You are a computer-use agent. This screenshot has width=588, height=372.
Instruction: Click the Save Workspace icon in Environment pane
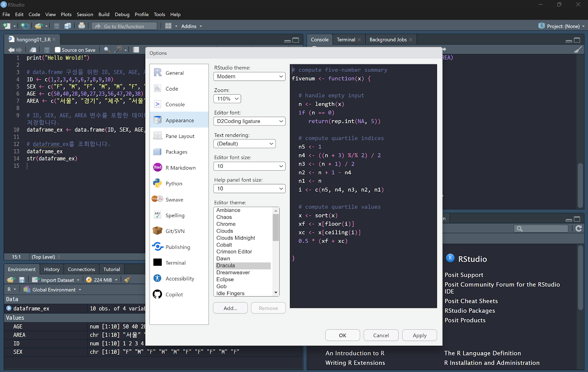click(22, 280)
